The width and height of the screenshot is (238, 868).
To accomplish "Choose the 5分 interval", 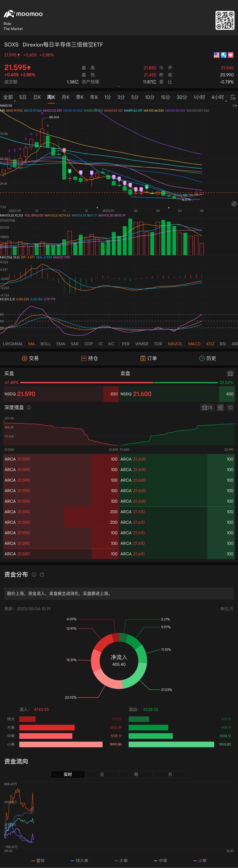I will tap(135, 97).
